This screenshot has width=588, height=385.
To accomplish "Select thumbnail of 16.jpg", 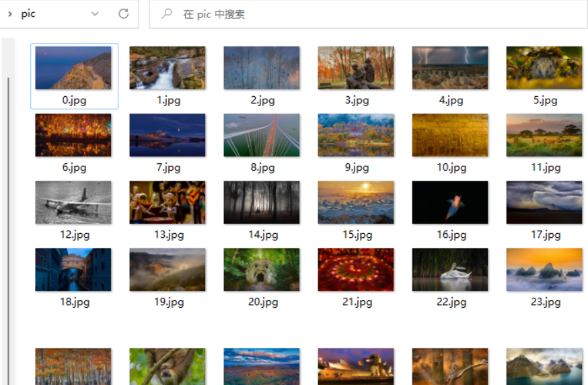I will (450, 202).
